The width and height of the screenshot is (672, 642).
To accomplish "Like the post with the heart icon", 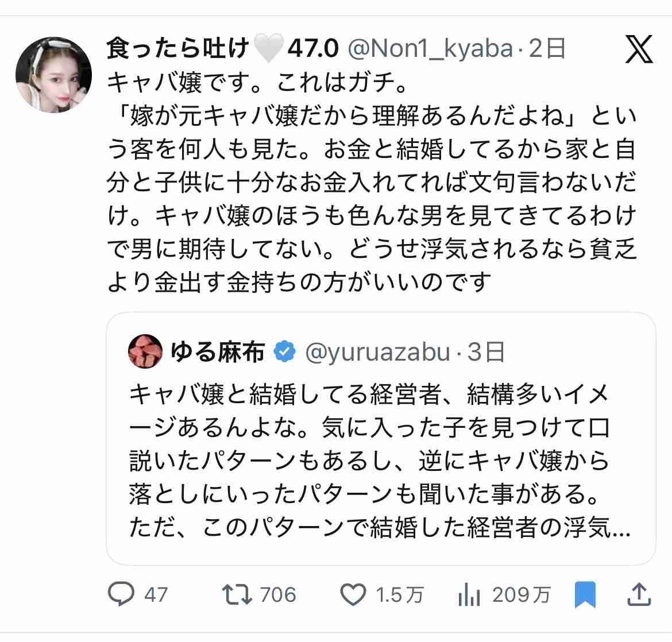I will [x=353, y=594].
